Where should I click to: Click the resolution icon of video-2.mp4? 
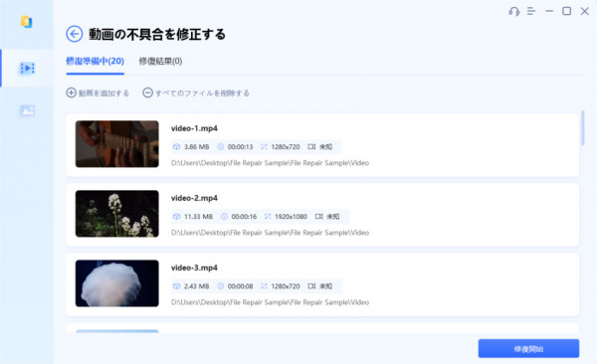(x=268, y=216)
